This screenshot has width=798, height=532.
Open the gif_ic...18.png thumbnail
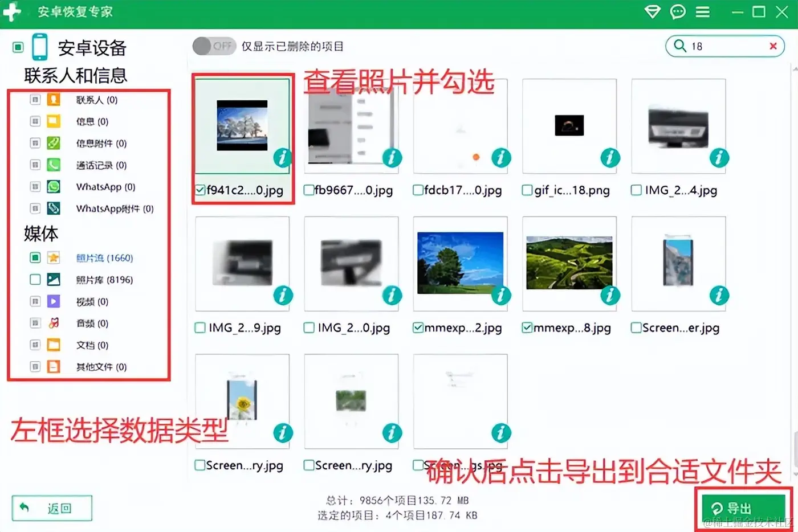(569, 125)
